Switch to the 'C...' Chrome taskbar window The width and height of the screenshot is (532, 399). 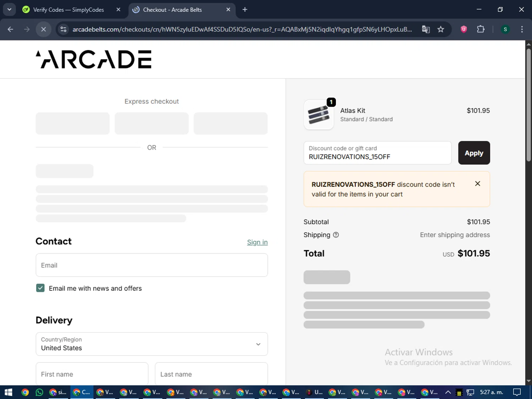(82, 392)
